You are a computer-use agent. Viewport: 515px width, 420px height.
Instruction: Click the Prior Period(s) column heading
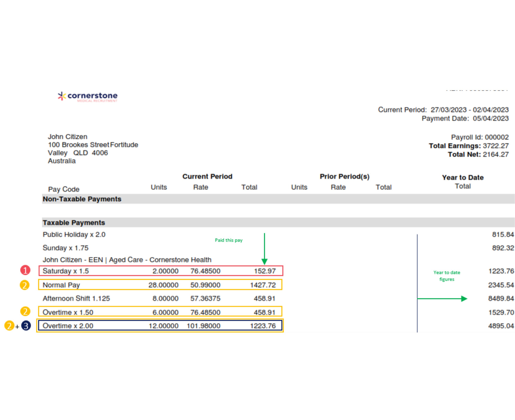coord(344,176)
